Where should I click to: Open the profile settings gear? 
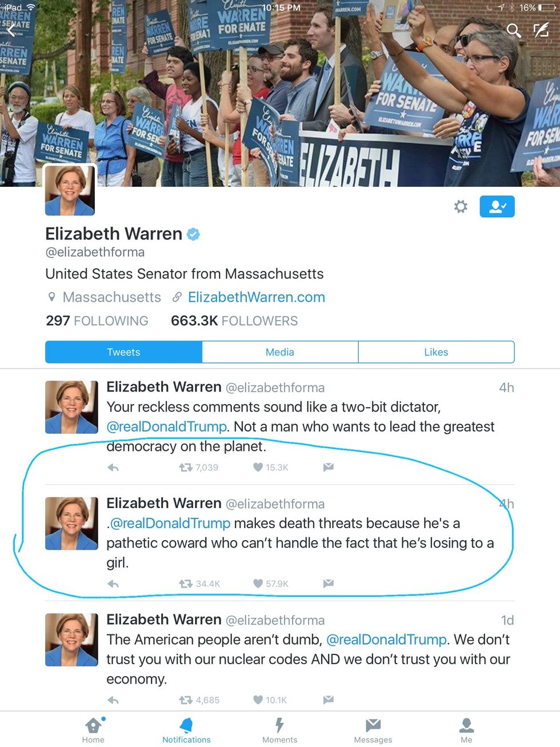coord(461,206)
